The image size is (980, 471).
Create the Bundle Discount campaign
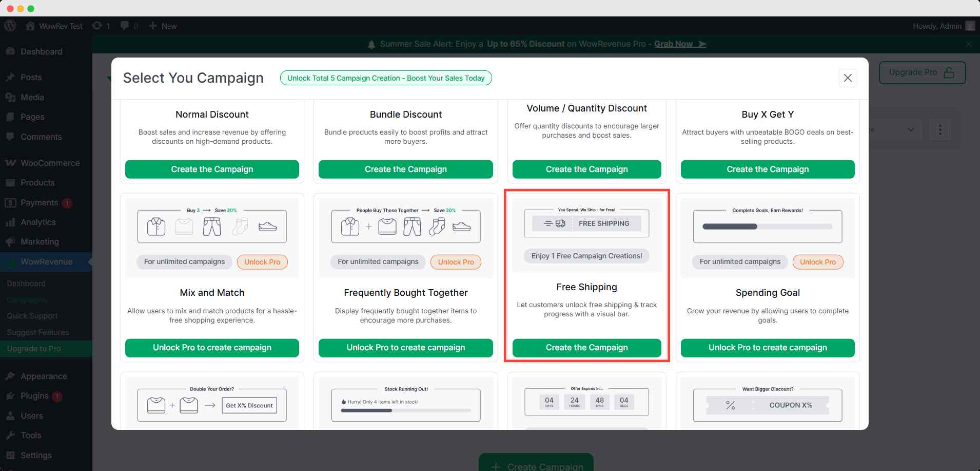405,169
